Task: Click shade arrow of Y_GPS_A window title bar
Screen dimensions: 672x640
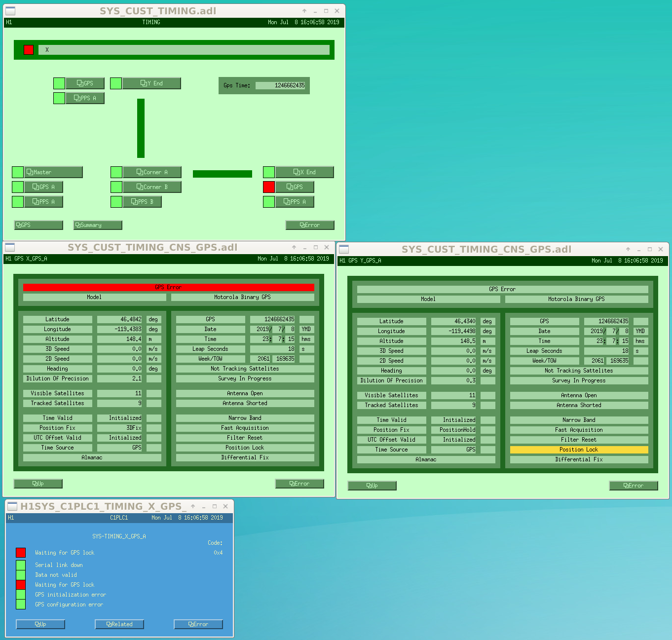Action: click(x=628, y=249)
